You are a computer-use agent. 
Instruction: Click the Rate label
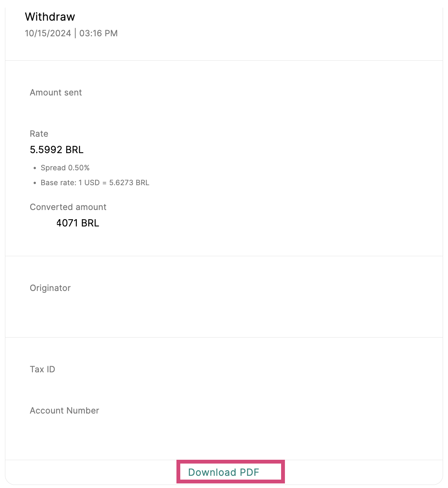39,134
